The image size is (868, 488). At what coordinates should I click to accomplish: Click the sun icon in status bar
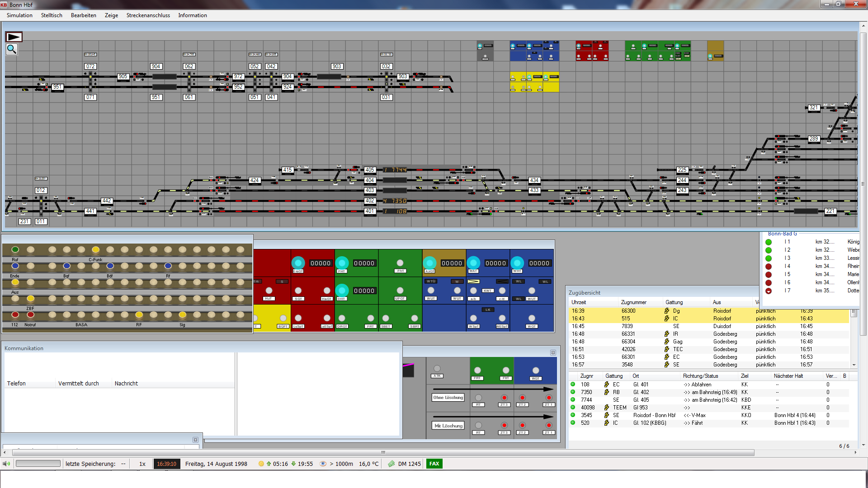pyautogui.click(x=261, y=464)
